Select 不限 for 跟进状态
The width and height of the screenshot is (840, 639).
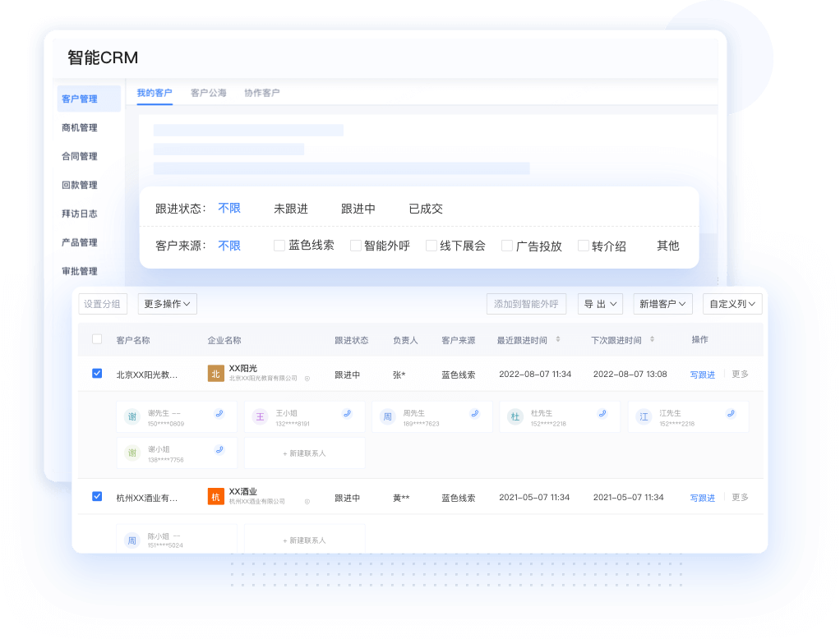(x=229, y=208)
